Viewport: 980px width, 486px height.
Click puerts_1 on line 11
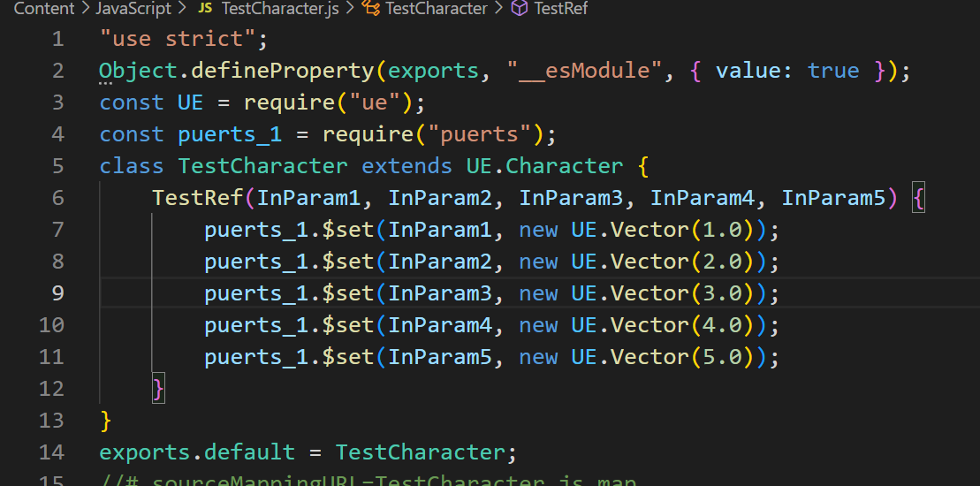(x=256, y=357)
